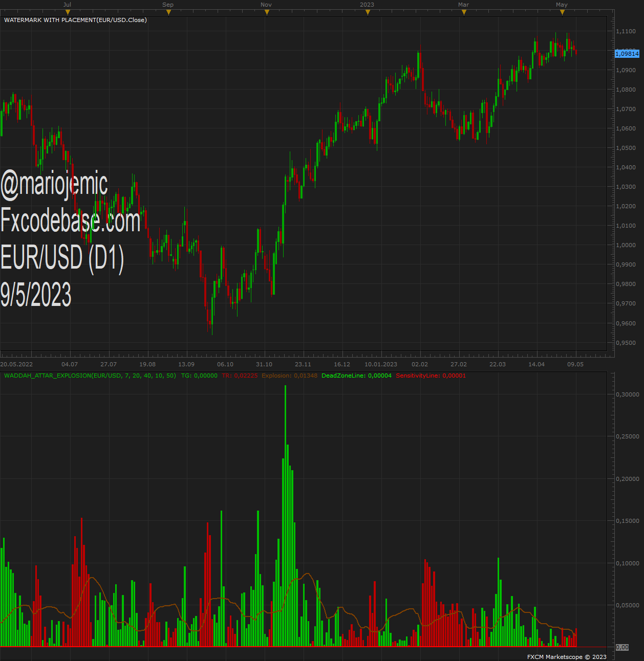Click the 1,0300 price axis label
Screen dimensions: 644x661
point(626,187)
